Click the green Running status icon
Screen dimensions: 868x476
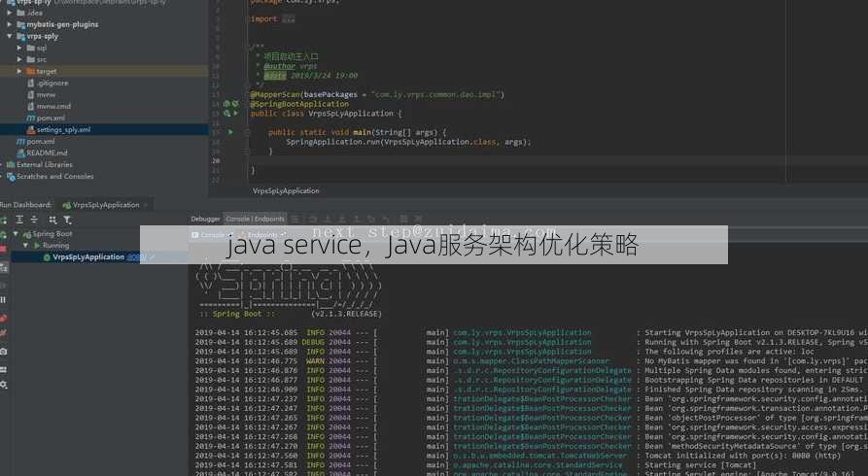coord(37,245)
